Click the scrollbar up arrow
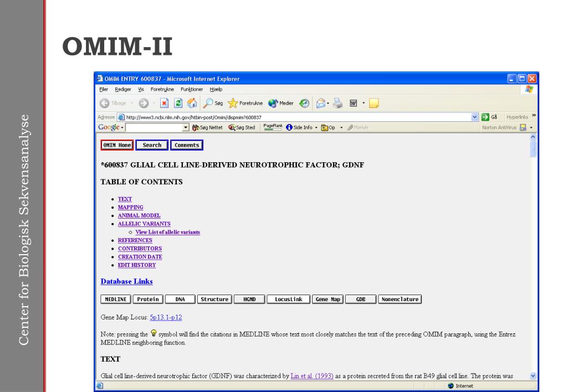The image size is (567, 392). pyautogui.click(x=533, y=137)
